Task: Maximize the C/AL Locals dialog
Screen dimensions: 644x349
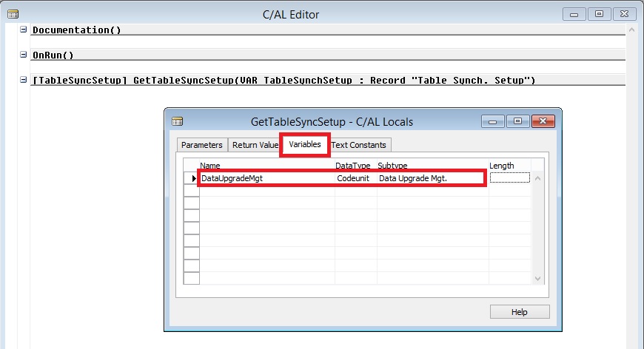Action: click(x=517, y=121)
